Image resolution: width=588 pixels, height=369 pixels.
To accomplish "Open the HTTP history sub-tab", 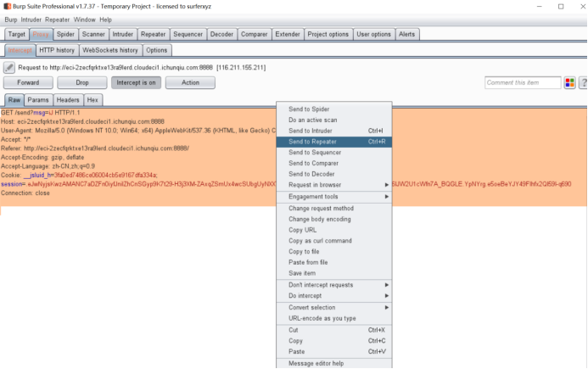I will pos(57,50).
